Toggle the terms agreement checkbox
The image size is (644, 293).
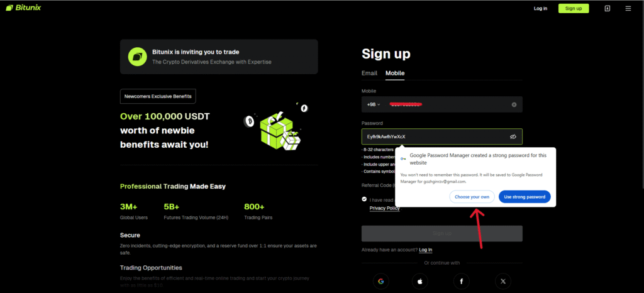(365, 199)
